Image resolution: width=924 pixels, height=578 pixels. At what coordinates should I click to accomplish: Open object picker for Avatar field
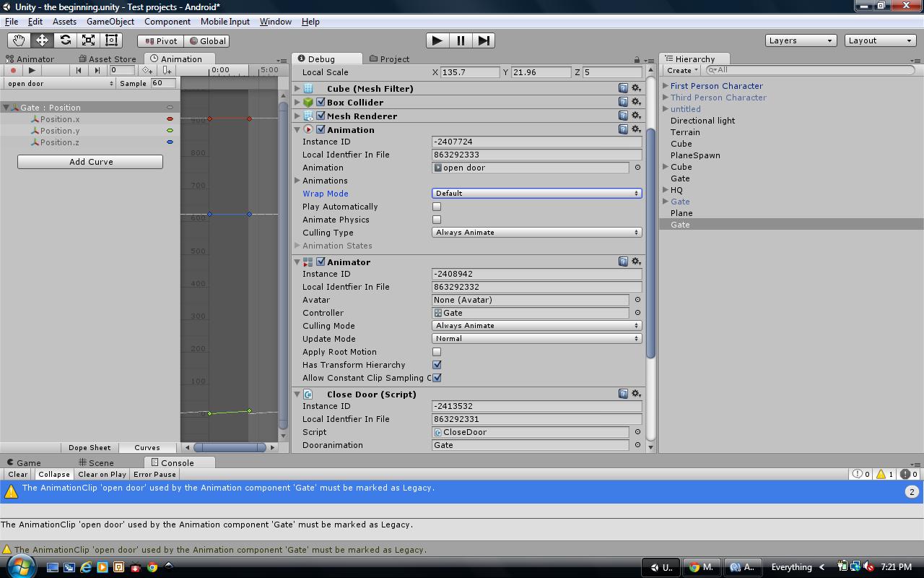coord(637,300)
